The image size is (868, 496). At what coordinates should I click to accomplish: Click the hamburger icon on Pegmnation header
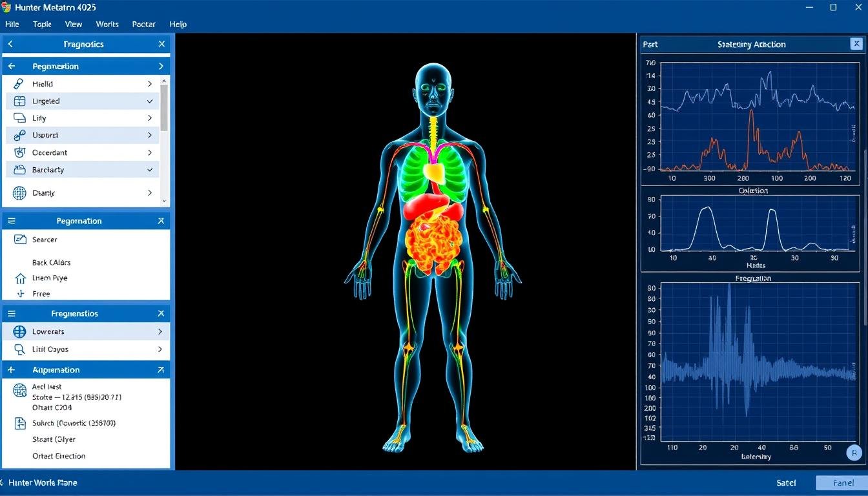[x=11, y=221]
